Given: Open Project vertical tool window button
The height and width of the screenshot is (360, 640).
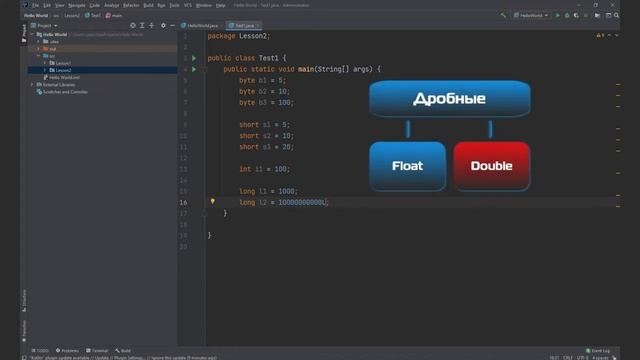Looking at the screenshot, I should point(24,33).
